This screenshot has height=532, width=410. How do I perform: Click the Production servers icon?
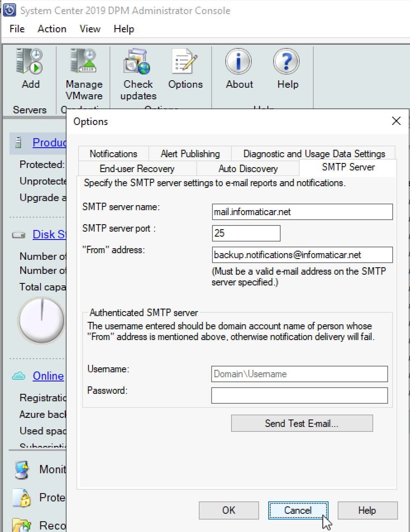[x=18, y=143]
